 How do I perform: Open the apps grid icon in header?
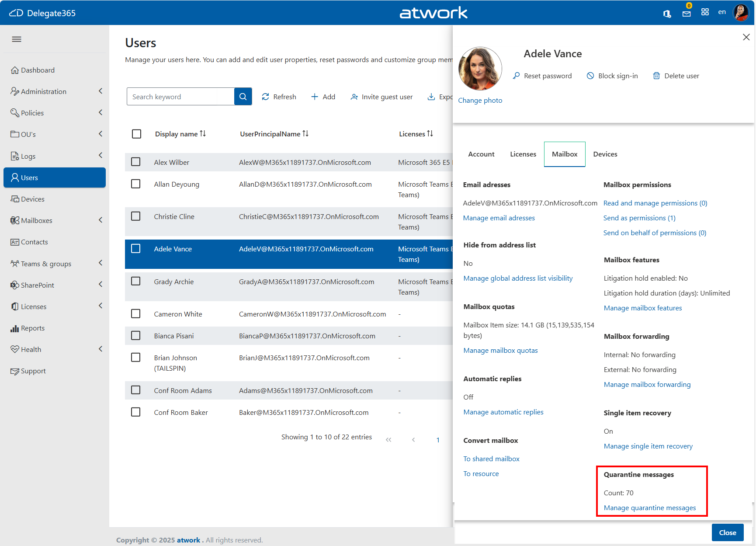click(x=705, y=12)
